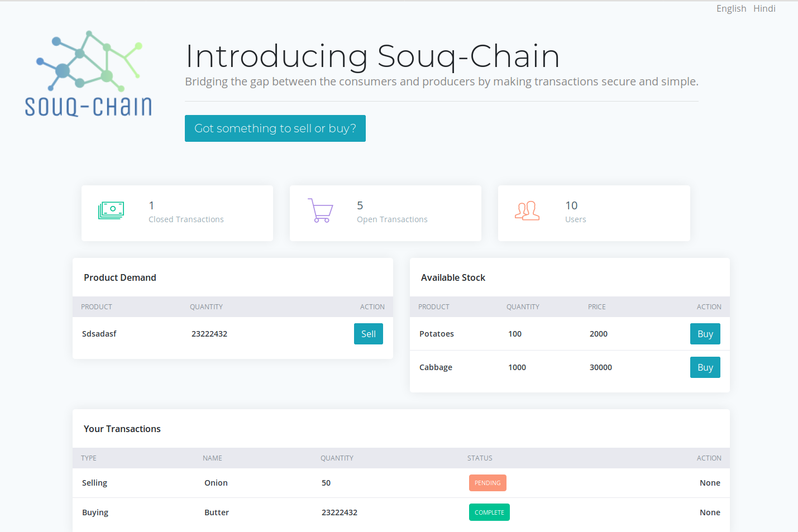
Task: Click the Souq-Chain network logo
Action: tap(88, 73)
